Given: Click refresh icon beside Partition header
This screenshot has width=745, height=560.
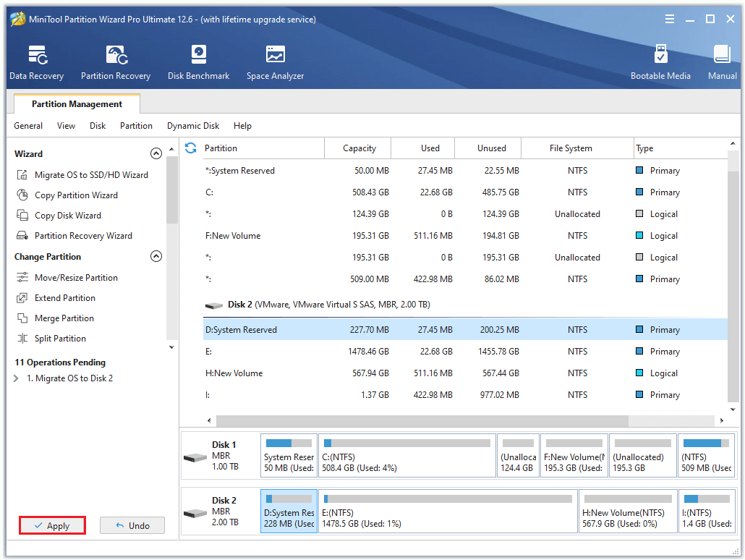Looking at the screenshot, I should [x=191, y=148].
